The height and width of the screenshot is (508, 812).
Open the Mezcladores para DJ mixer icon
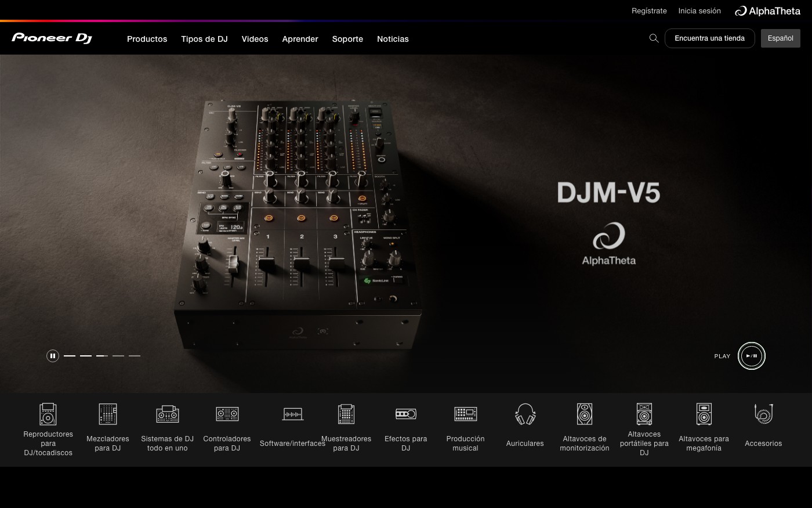(108, 414)
